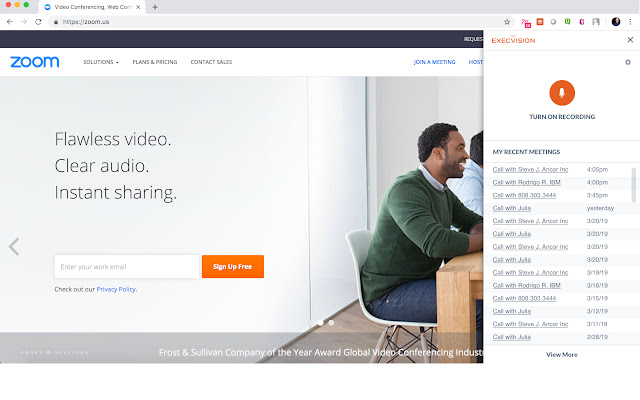
Task: Click the gray picture extension icon
Action: point(596,22)
